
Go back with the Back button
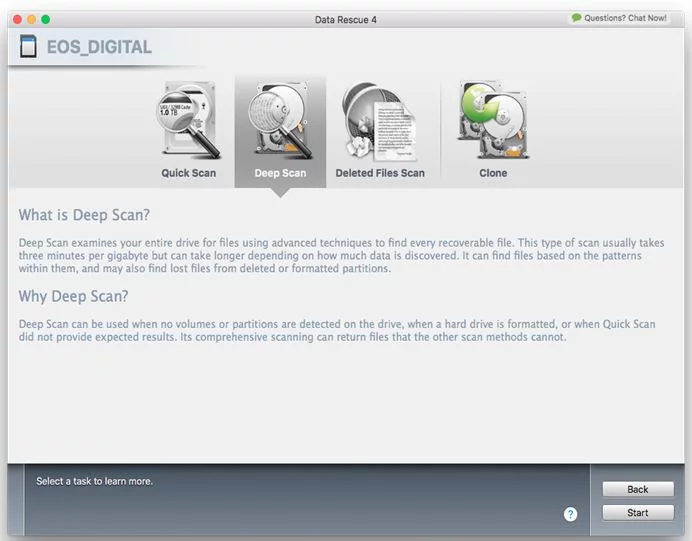coord(638,489)
